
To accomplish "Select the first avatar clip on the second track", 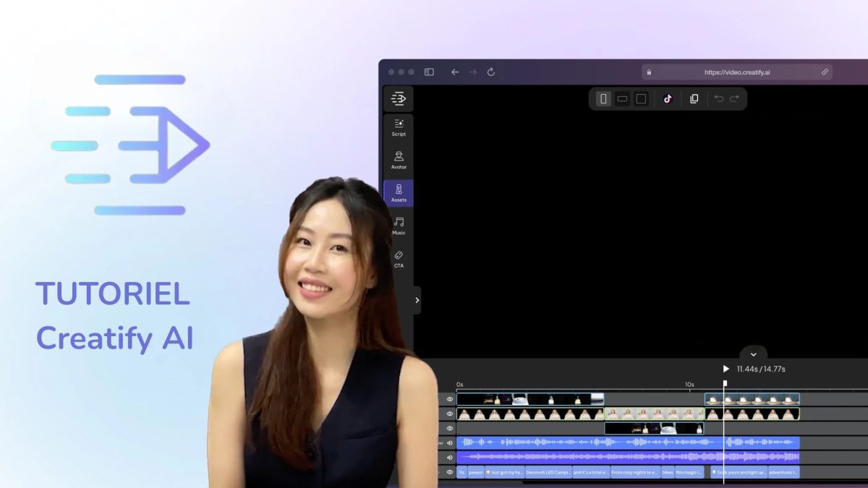I will [x=530, y=414].
